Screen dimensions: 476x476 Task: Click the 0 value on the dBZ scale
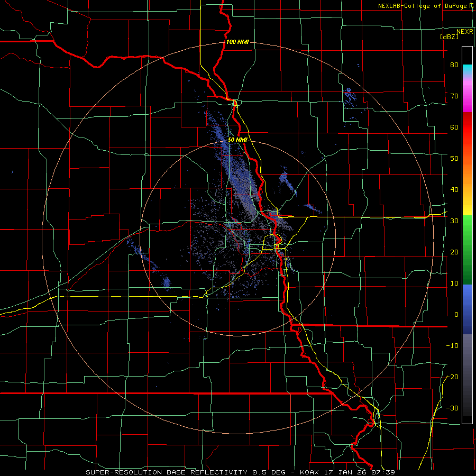pyautogui.click(x=456, y=315)
